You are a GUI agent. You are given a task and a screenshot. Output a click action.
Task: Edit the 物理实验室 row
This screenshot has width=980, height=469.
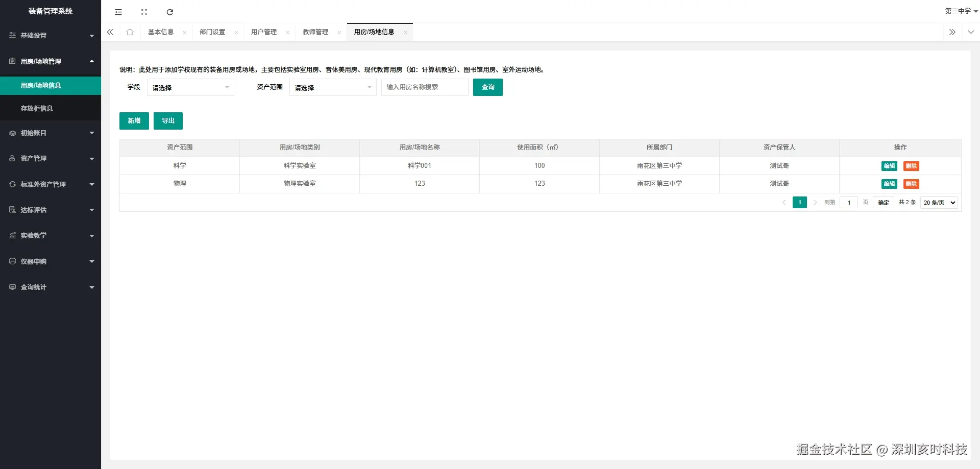pyautogui.click(x=889, y=184)
